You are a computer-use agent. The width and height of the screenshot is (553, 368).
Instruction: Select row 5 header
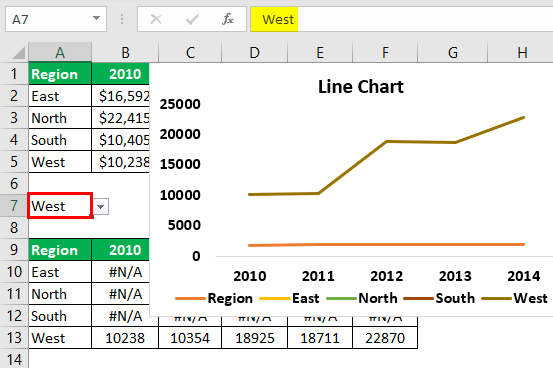click(14, 162)
